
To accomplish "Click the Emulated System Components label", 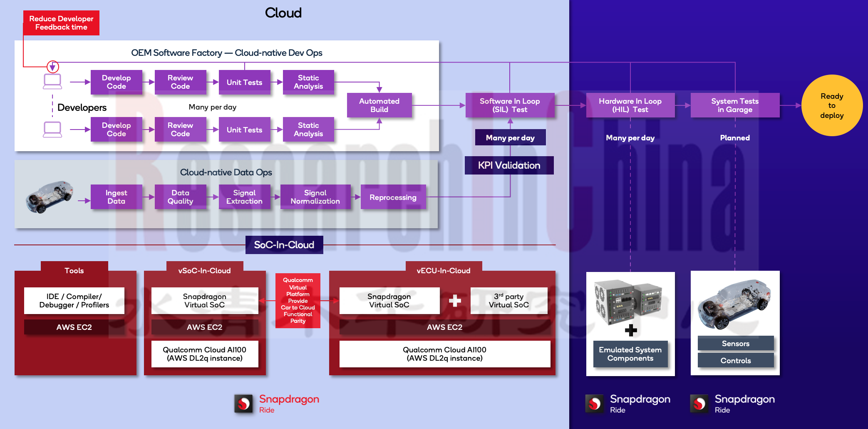I will pos(630,354).
